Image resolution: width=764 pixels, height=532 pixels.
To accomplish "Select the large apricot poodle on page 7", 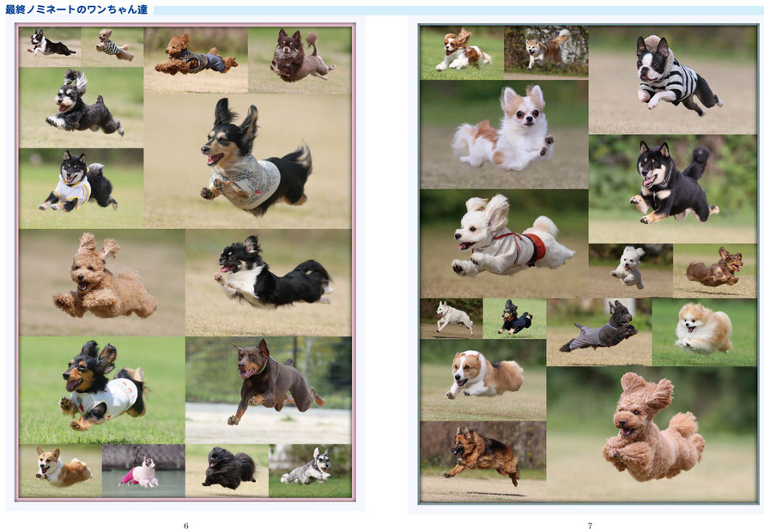I will coord(652,434).
